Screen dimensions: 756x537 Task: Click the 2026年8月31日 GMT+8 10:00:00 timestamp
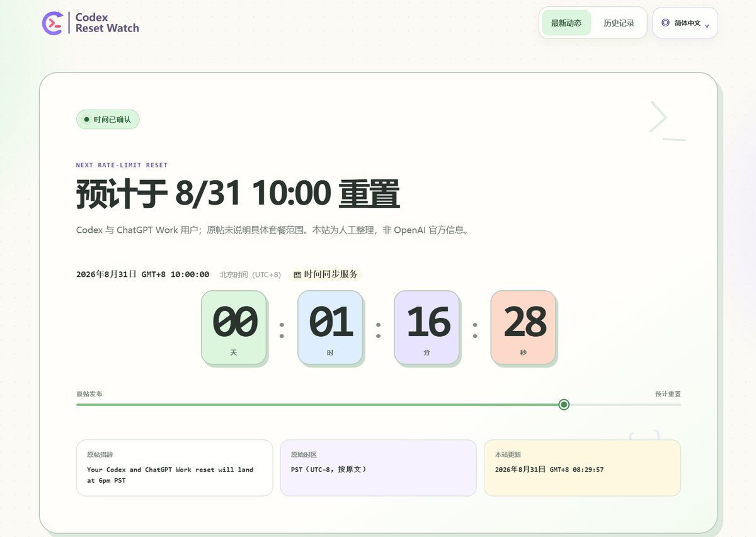[x=142, y=274]
